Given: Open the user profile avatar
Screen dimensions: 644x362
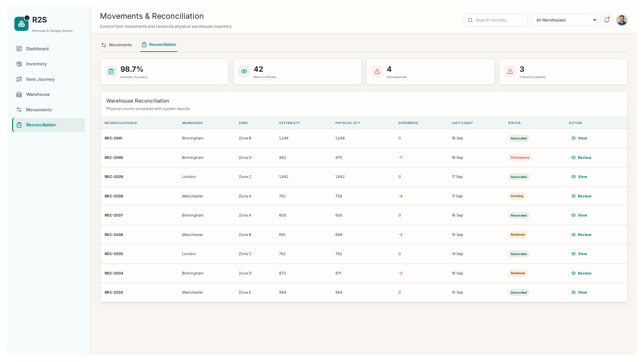Looking at the screenshot, I should 622,20.
